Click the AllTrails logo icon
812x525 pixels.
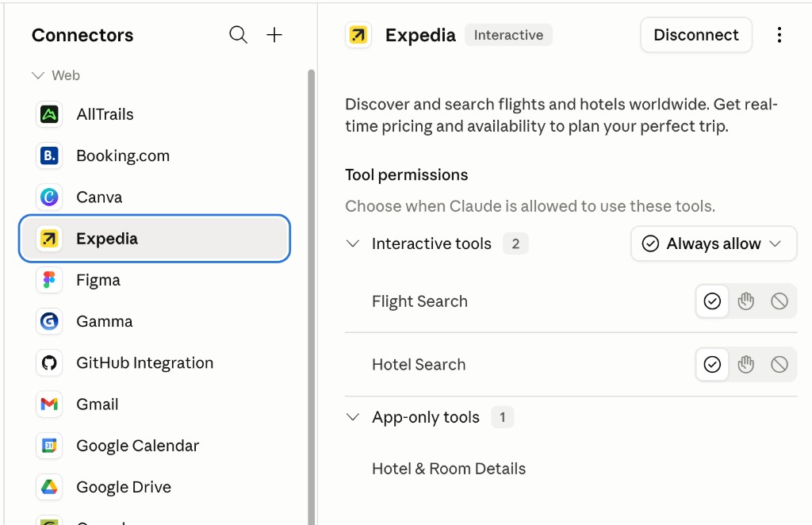tap(49, 114)
